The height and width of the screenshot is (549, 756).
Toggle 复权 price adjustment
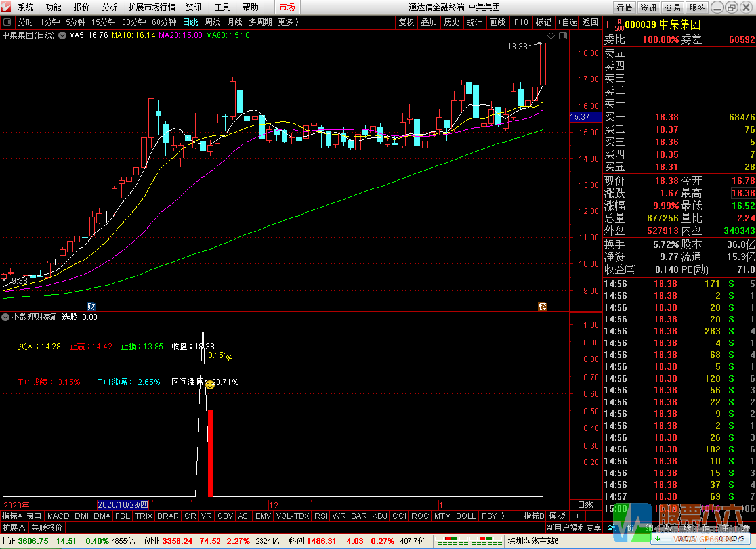[406, 22]
